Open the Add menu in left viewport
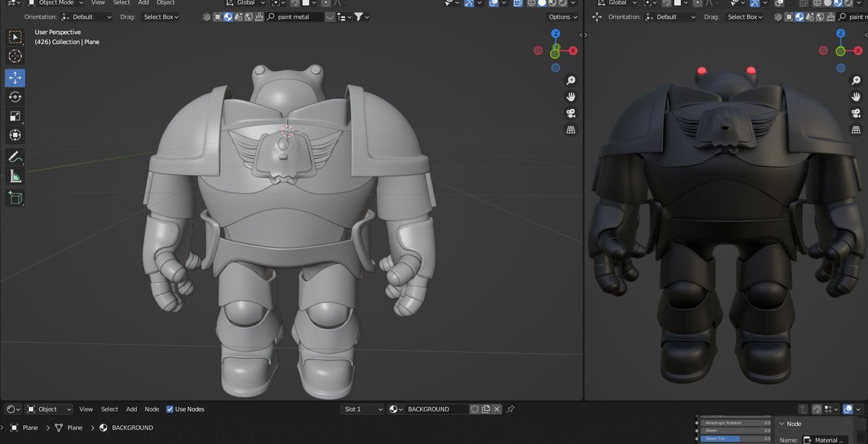This screenshot has height=444, width=868. click(143, 3)
